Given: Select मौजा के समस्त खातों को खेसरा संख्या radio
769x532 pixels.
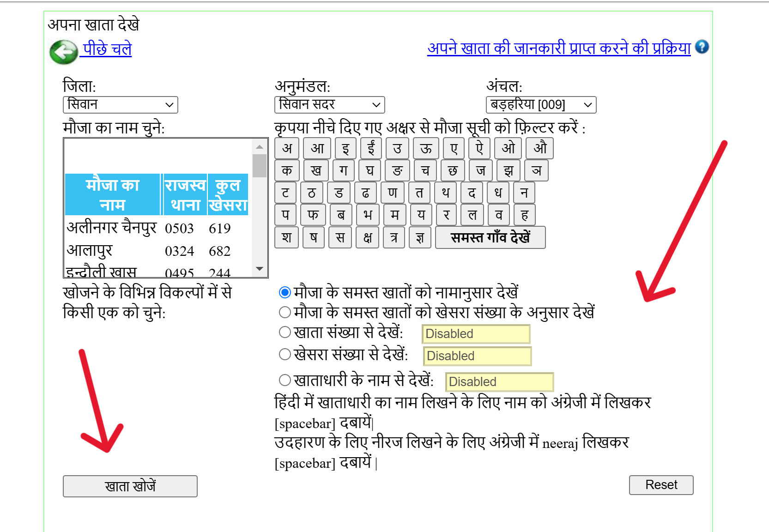Looking at the screenshot, I should (285, 312).
